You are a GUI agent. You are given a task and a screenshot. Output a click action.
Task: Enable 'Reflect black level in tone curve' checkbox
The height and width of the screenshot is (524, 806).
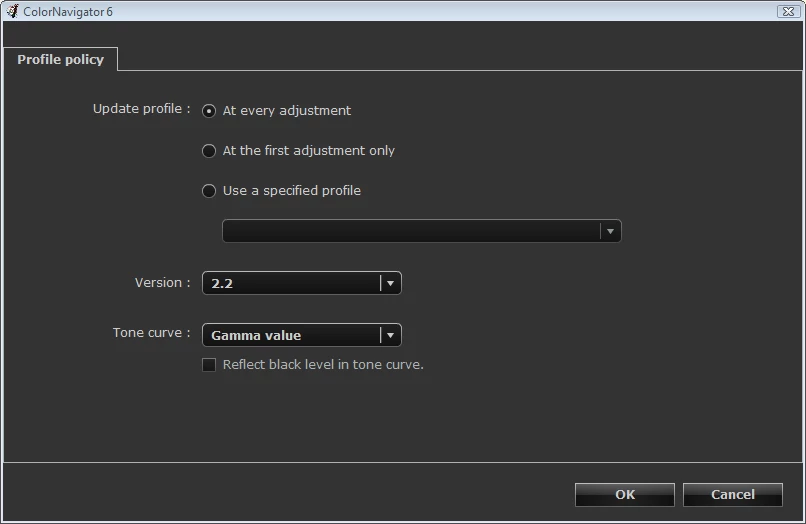click(209, 365)
